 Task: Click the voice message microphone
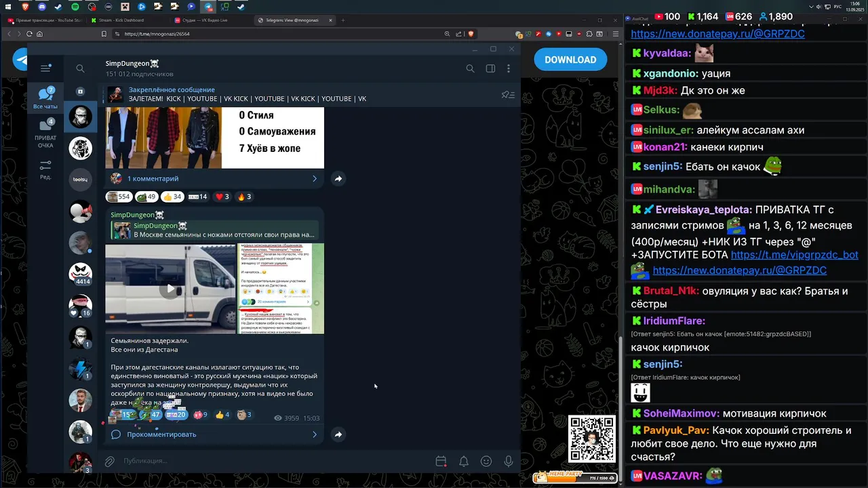(x=509, y=462)
